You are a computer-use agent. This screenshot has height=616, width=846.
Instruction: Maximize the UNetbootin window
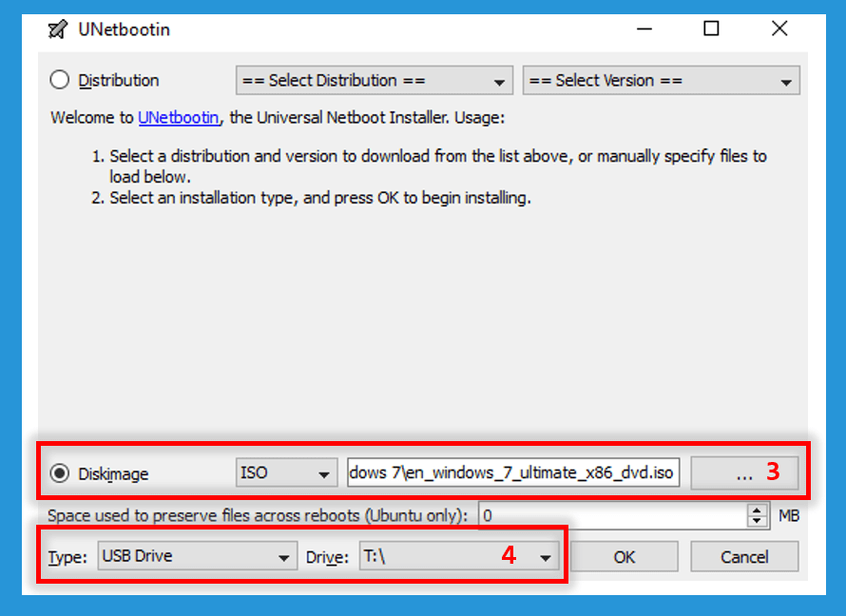click(711, 29)
